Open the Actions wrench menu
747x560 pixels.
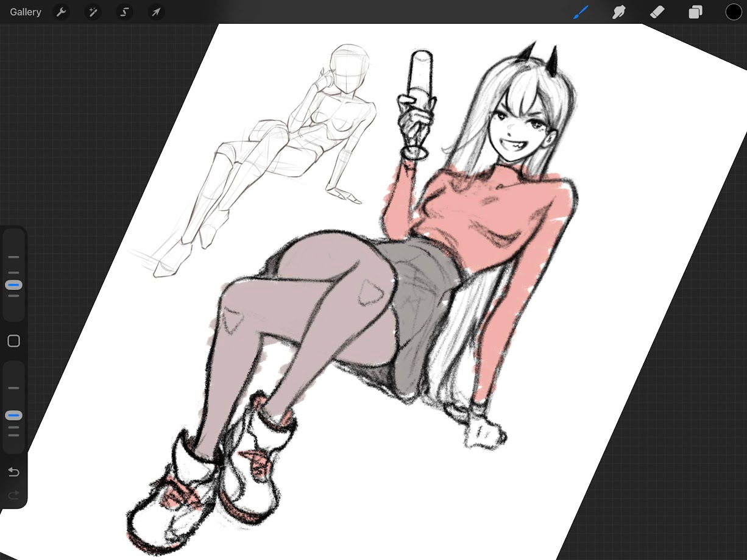[x=61, y=12]
